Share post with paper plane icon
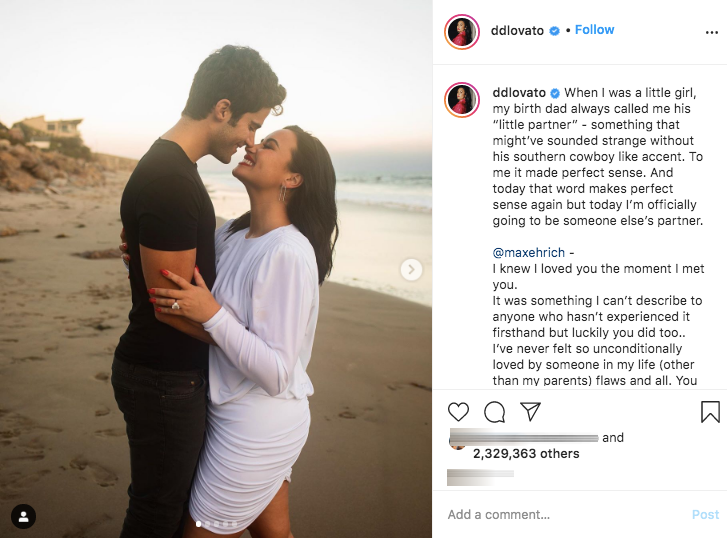The image size is (727, 538). pyautogui.click(x=530, y=411)
